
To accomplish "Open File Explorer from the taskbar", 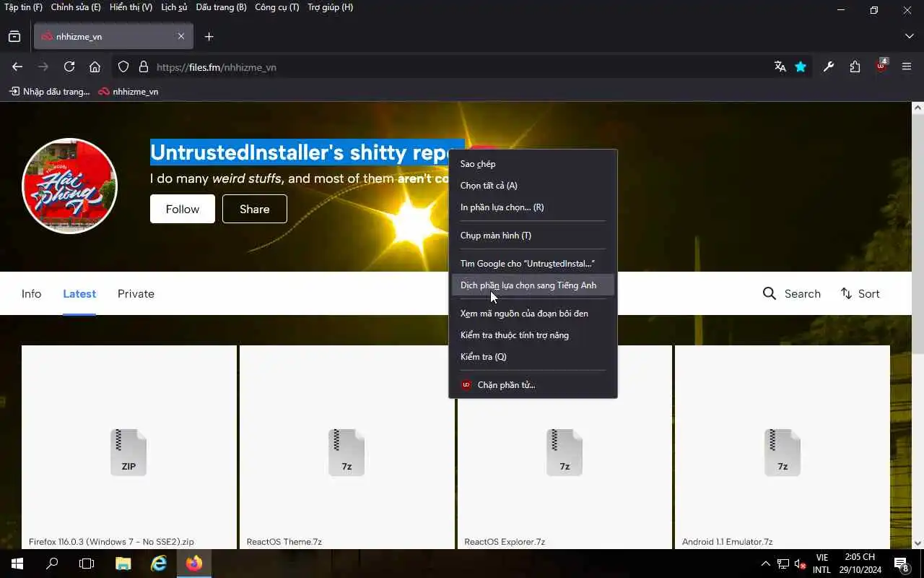I will (123, 564).
